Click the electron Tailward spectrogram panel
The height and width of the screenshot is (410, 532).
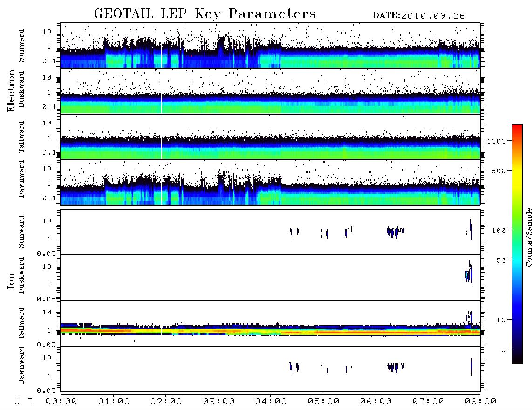pos(270,137)
